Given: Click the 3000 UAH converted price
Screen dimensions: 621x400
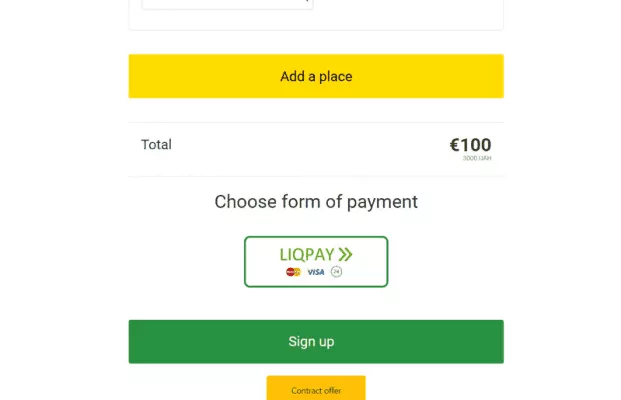Looking at the screenshot, I should (x=477, y=159).
